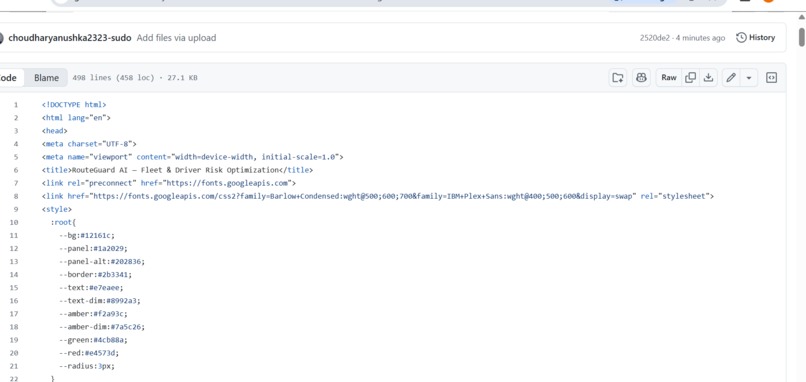
Task: Open commit hash 2520de2
Action: (655, 38)
